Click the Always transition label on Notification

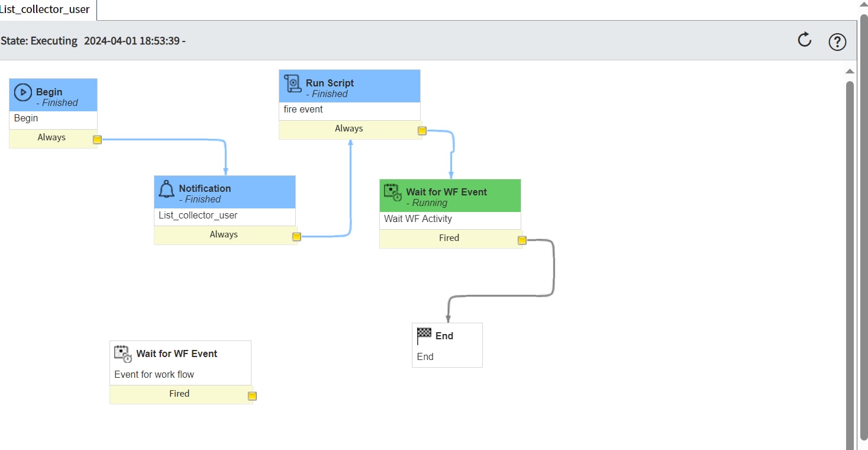[224, 234]
